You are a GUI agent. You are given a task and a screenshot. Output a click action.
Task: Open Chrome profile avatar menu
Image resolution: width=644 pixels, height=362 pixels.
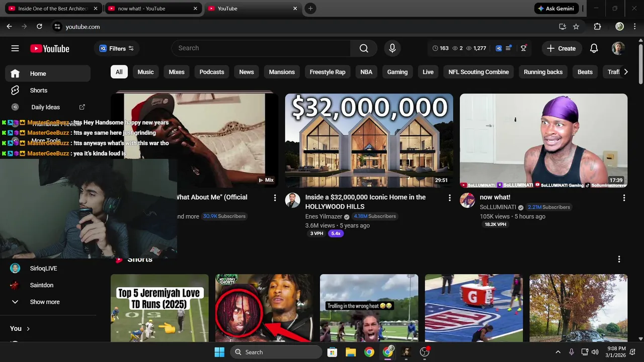pyautogui.click(x=620, y=27)
